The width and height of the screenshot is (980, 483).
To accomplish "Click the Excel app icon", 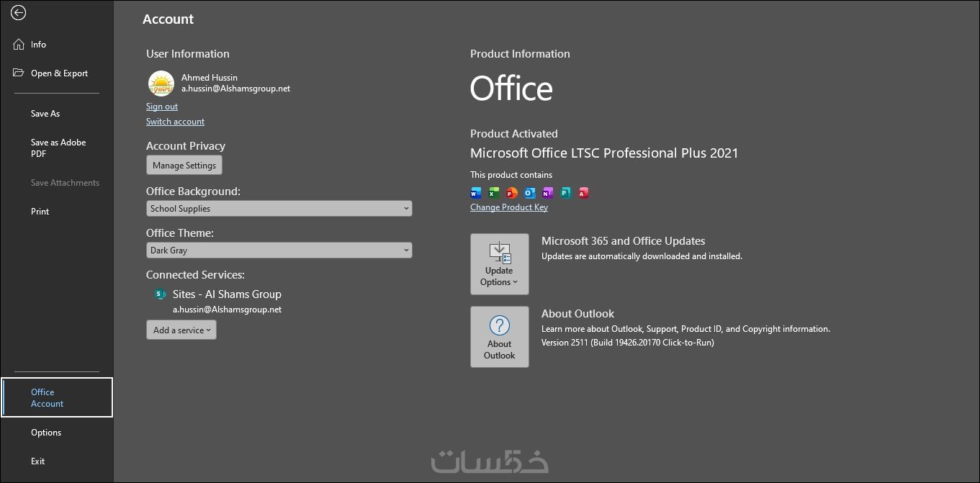I will 493,193.
